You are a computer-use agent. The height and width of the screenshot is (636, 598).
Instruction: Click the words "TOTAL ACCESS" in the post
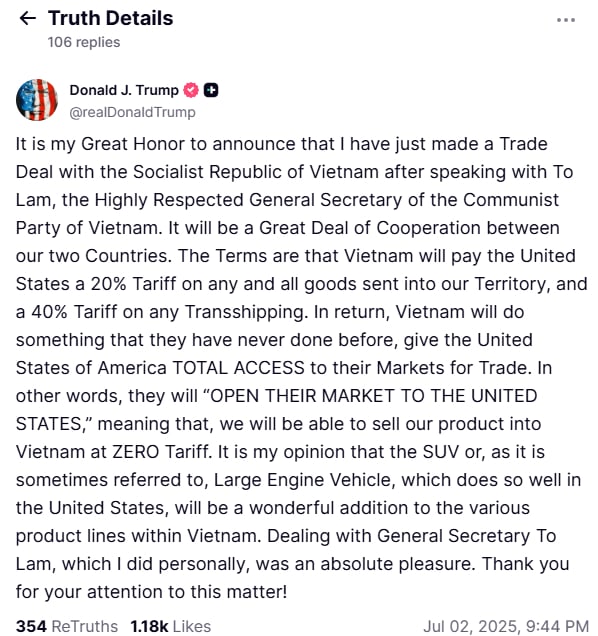(x=238, y=368)
